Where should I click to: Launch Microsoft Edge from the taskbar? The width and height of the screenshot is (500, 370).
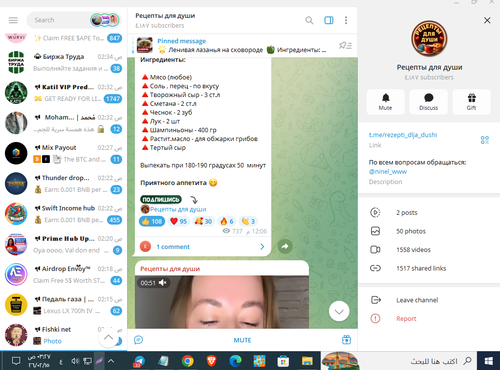[x=235, y=361]
